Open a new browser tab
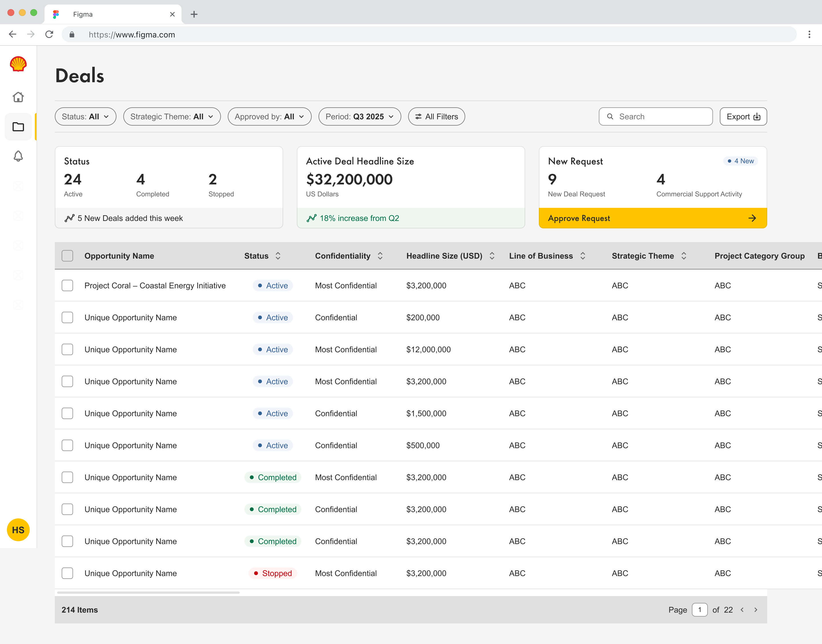This screenshot has height=644, width=822. tap(194, 14)
